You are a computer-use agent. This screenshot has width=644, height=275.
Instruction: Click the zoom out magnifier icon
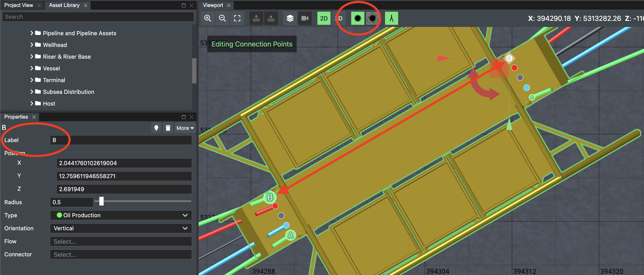(x=222, y=18)
